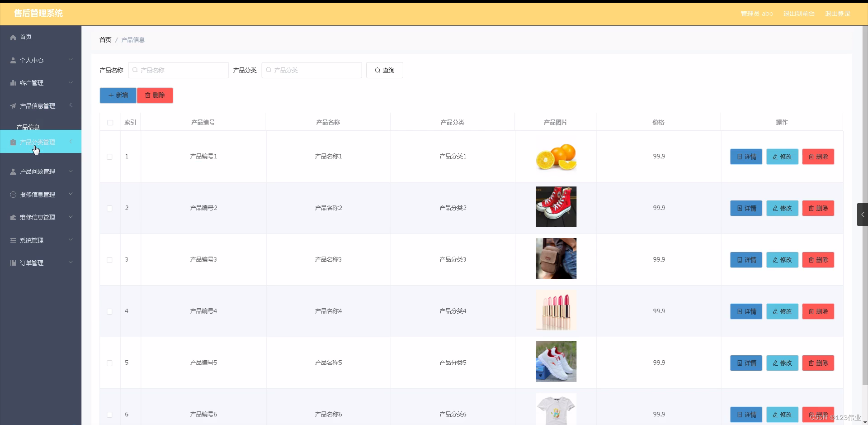Viewport: 868px width, 425px height.
Task: Open 系统管理 using its list icon
Action: coord(13,240)
